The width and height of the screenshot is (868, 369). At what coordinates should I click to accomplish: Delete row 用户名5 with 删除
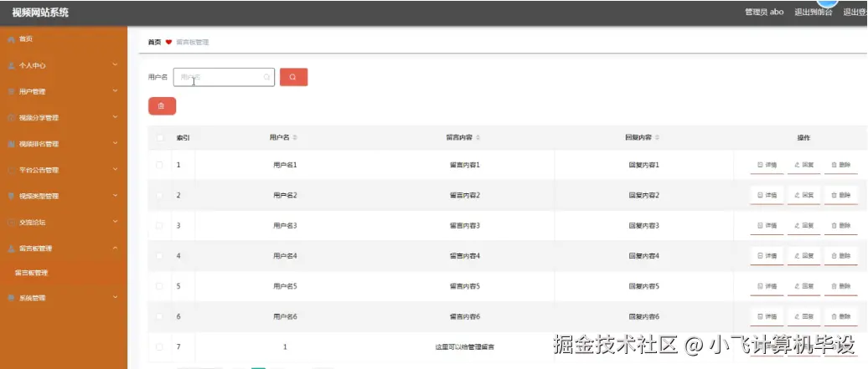click(841, 286)
